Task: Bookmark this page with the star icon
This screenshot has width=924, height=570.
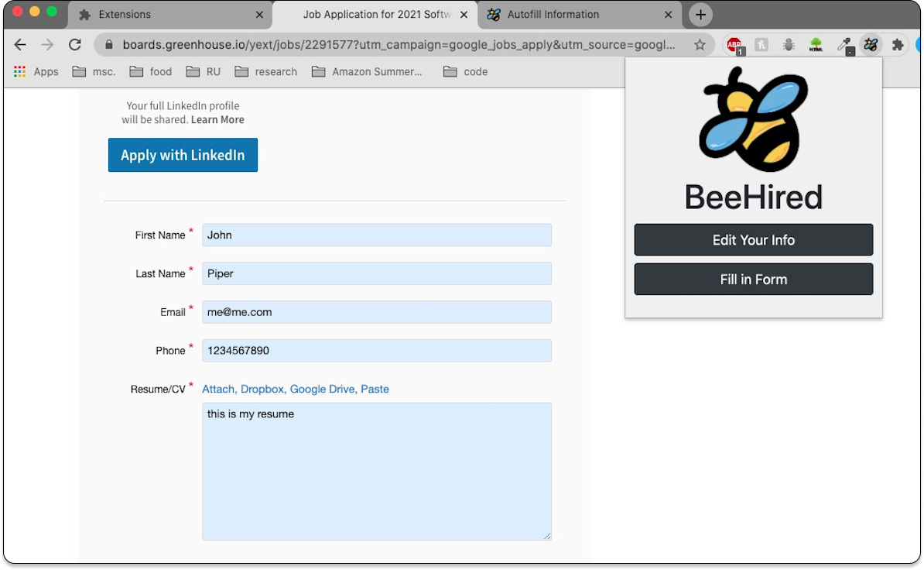Action: [x=700, y=45]
